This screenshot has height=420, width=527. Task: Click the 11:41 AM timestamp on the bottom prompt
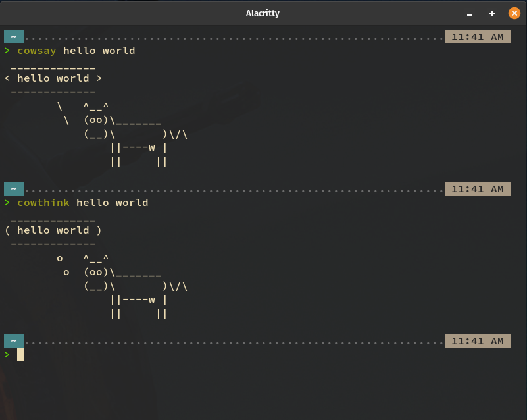(x=478, y=340)
